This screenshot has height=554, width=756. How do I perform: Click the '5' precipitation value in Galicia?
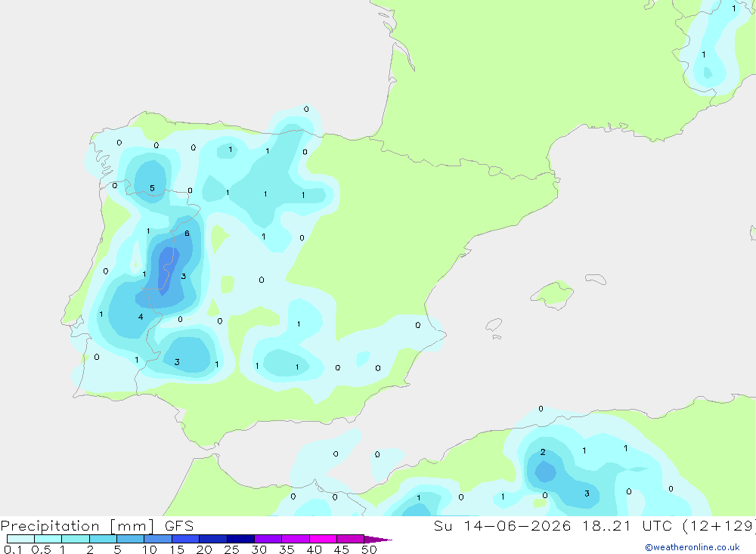(x=153, y=188)
